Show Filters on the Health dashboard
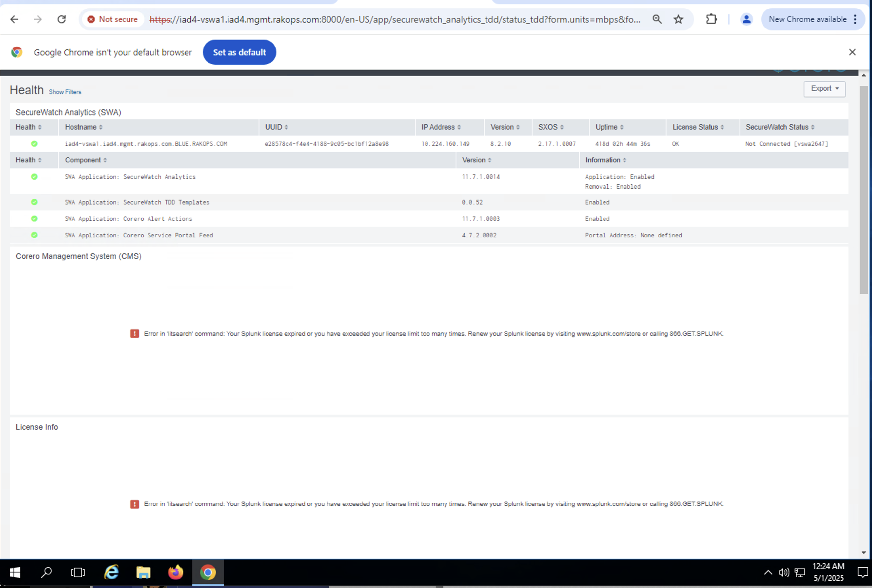 tap(65, 92)
